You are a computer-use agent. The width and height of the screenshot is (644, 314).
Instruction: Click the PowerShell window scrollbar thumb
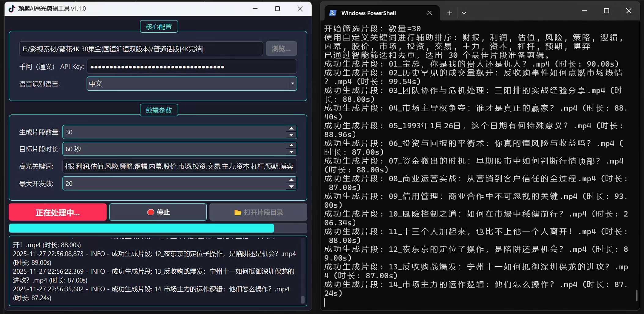click(637, 295)
